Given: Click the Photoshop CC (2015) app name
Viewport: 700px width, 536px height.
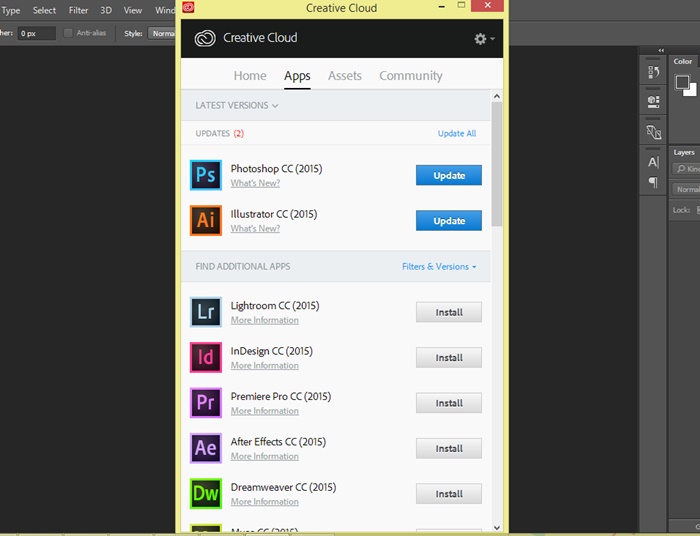Looking at the screenshot, I should [x=276, y=169].
